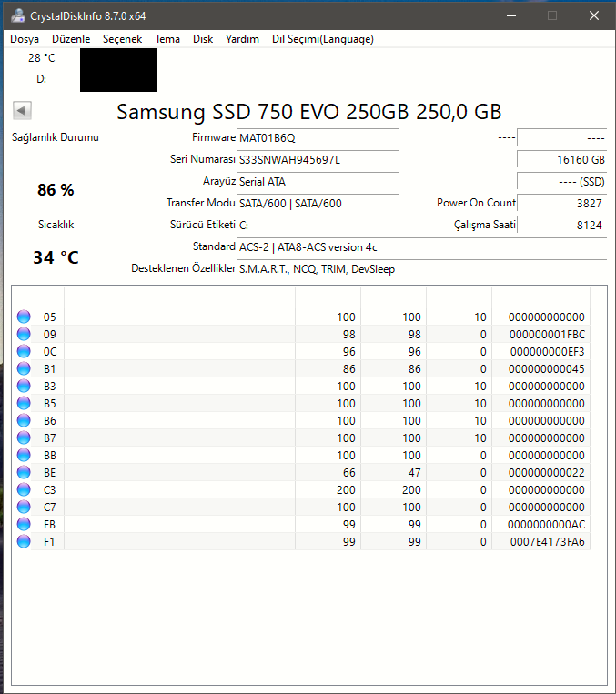616x694 pixels.
Task: Click the status orb for attribute F1
Action: click(x=24, y=541)
